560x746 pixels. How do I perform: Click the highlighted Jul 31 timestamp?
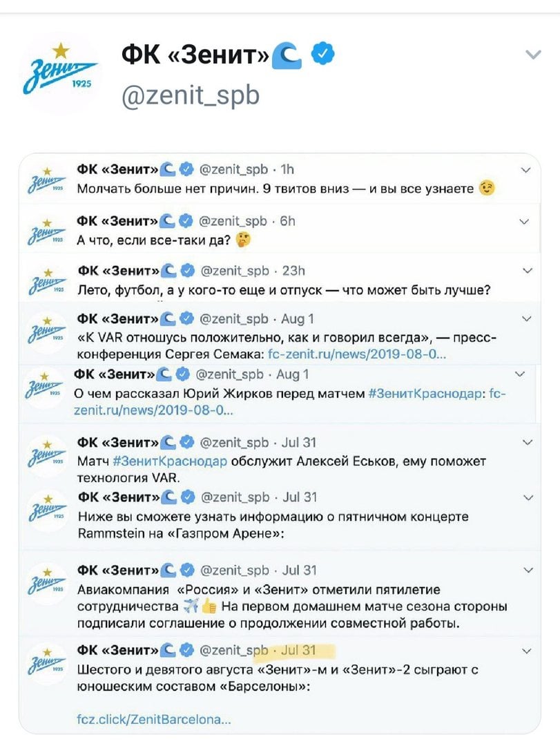click(x=298, y=651)
